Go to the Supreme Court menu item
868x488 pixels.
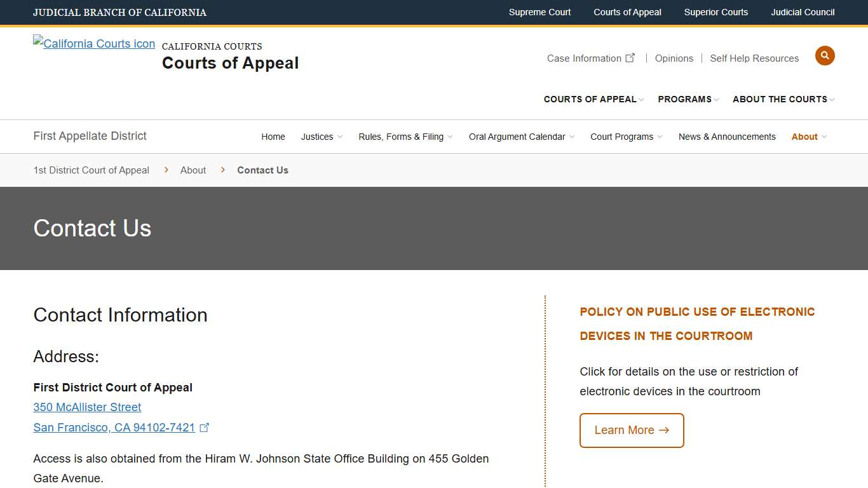pyautogui.click(x=539, y=12)
